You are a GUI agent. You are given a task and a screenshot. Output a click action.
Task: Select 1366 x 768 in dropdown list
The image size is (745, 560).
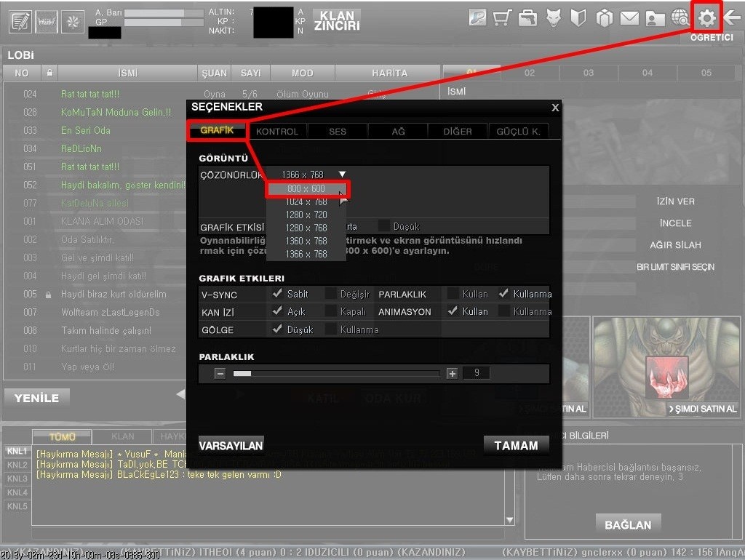(306, 254)
